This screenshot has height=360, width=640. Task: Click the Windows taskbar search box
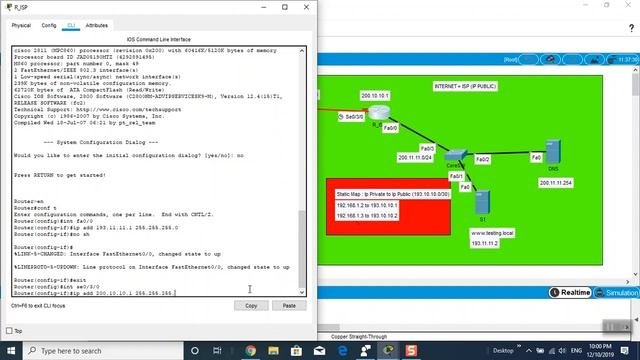pos(103,351)
